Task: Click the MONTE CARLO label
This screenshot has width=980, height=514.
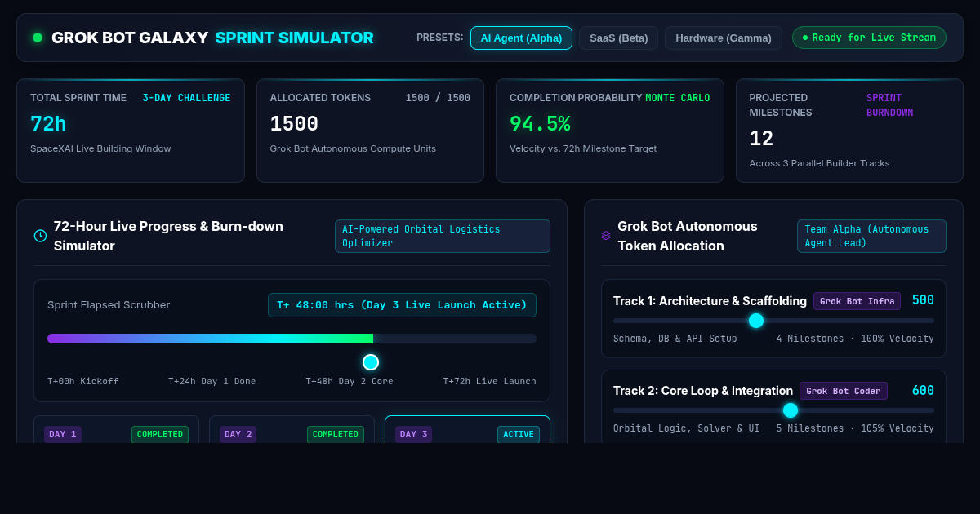Action: [x=678, y=98]
